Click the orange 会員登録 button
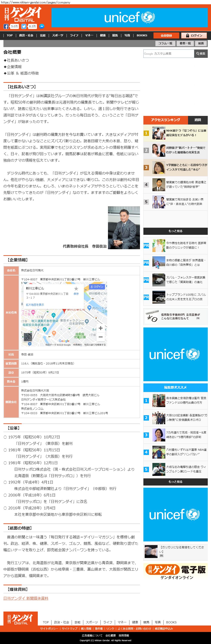211x644 pixels. click(166, 35)
